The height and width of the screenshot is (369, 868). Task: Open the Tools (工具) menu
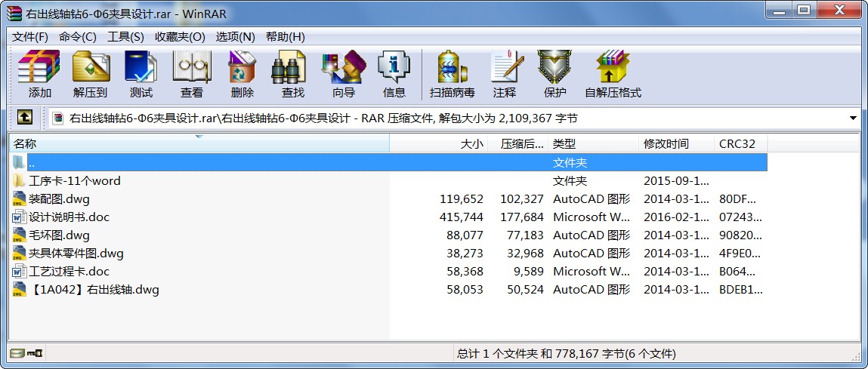(x=125, y=37)
